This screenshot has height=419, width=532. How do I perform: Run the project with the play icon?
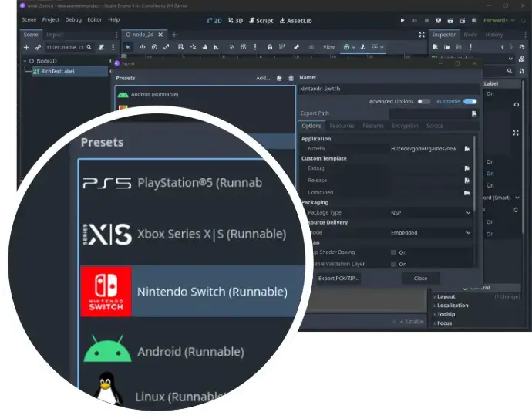(x=402, y=20)
